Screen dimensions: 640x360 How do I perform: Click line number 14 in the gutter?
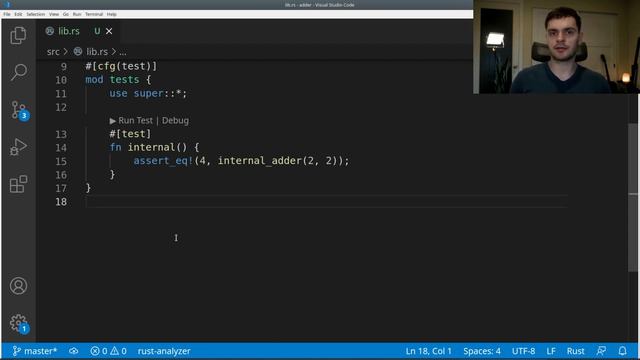coord(61,148)
